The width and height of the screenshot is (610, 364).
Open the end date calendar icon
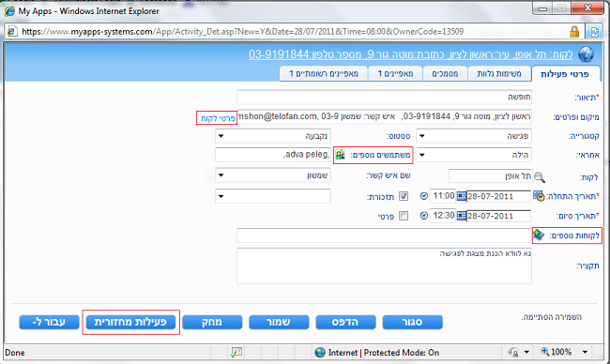click(x=461, y=216)
